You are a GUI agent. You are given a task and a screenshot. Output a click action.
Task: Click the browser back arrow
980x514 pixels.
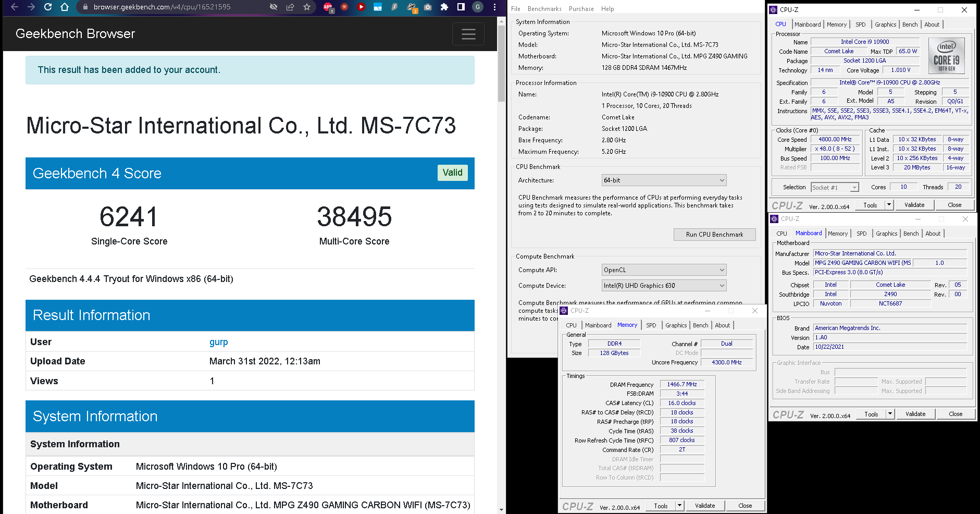click(x=15, y=7)
